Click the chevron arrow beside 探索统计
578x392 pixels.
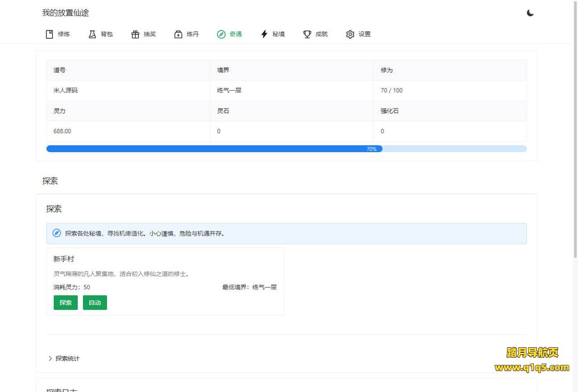50,359
